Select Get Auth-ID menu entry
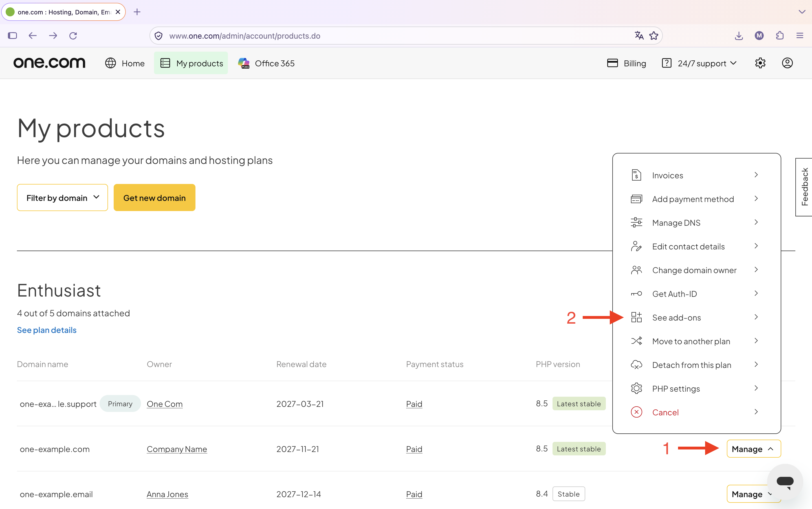 (x=696, y=293)
